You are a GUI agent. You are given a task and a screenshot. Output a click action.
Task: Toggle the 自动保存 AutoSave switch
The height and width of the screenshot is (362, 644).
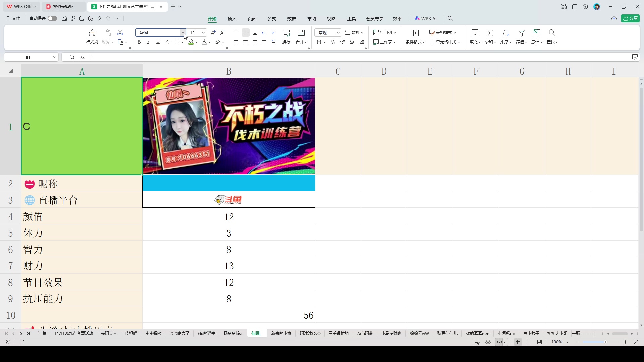(52, 18)
